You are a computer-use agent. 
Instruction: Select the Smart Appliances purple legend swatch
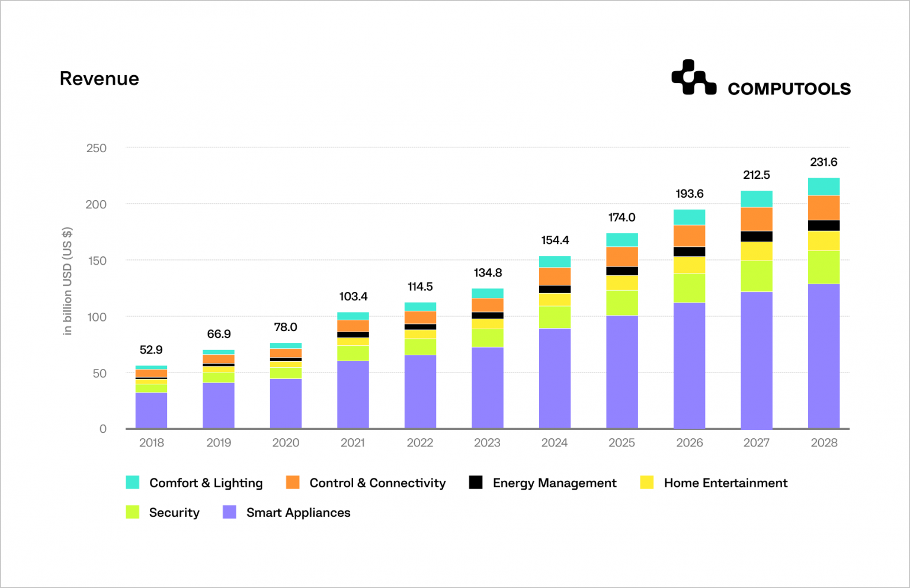click(x=229, y=512)
